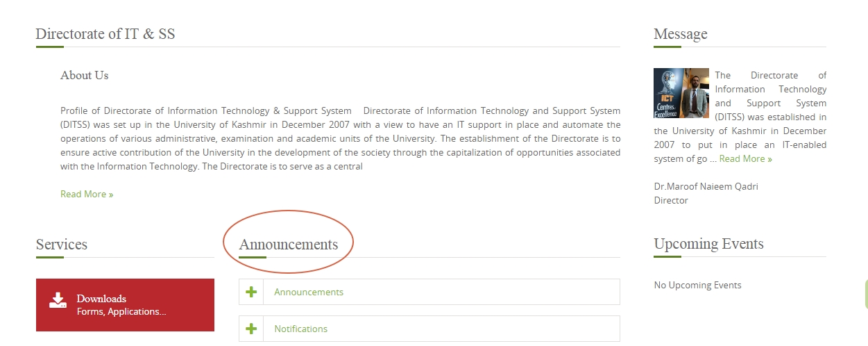
Task: Select the About Us subheading
Action: pyautogui.click(x=85, y=75)
